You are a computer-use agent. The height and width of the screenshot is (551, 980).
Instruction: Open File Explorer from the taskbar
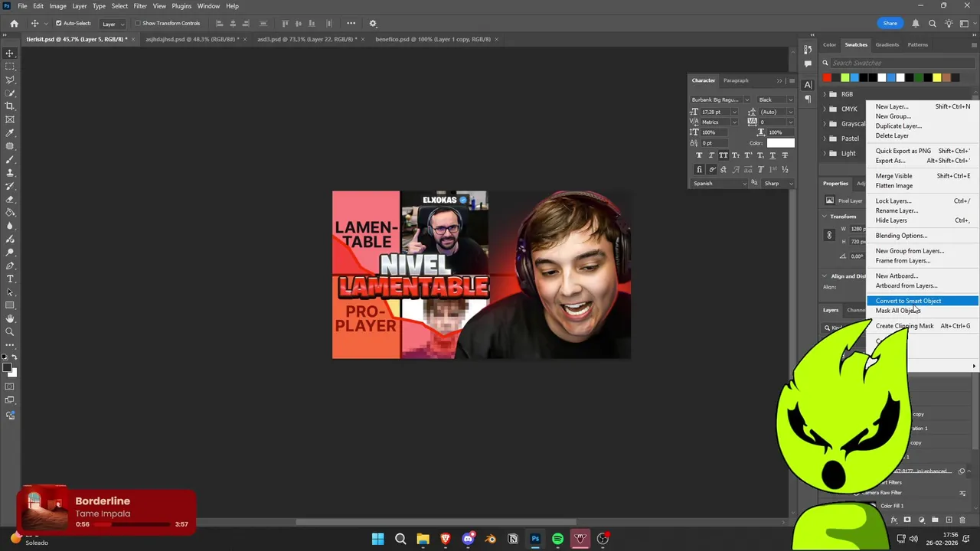[423, 539]
